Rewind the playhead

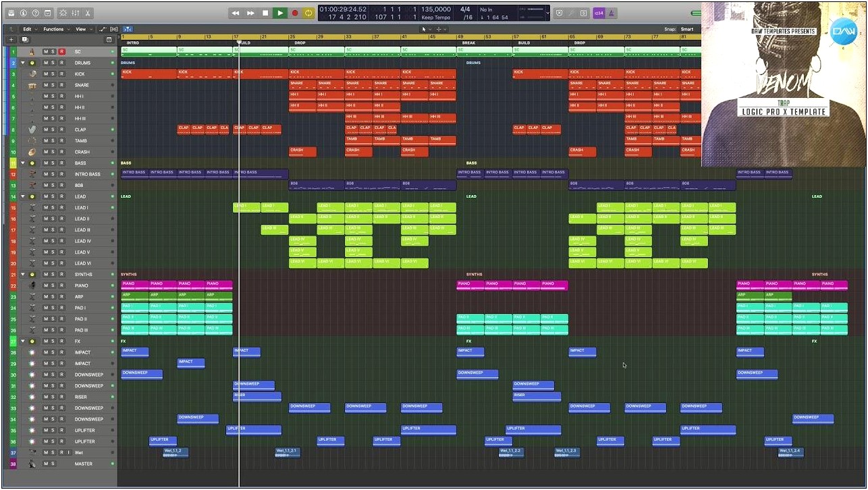point(236,13)
